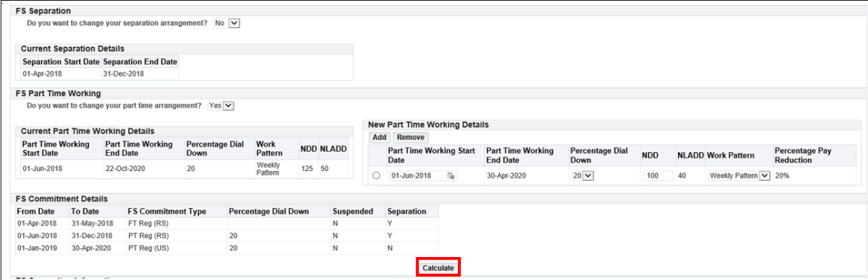Expand the Percentage Dial Down 20 dropdown
Screen dimensions: 868x280
587,176
